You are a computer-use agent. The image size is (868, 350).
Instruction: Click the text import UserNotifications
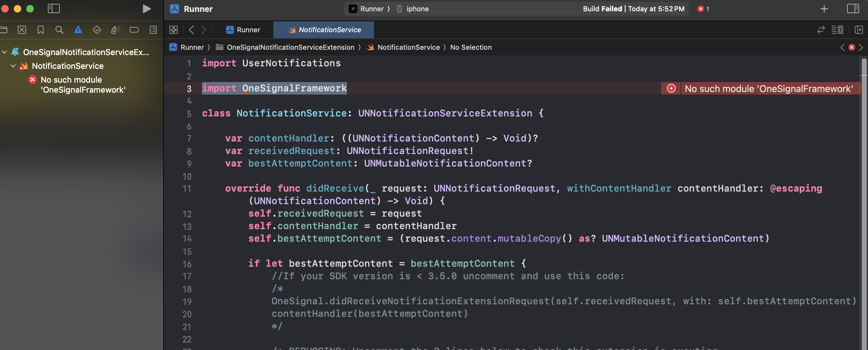click(x=271, y=63)
